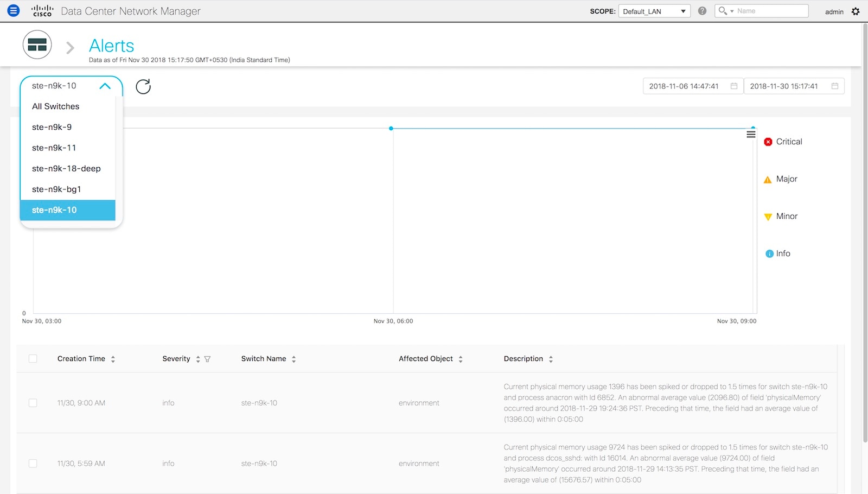Click the start date field 2018-11-06 14:47:41

tap(693, 86)
